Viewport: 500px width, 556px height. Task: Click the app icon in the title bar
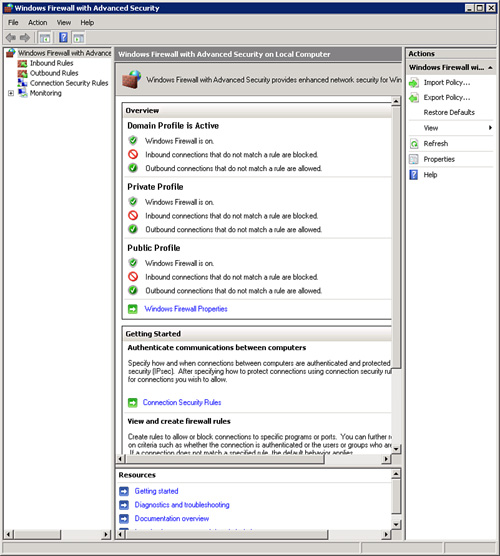click(9, 8)
